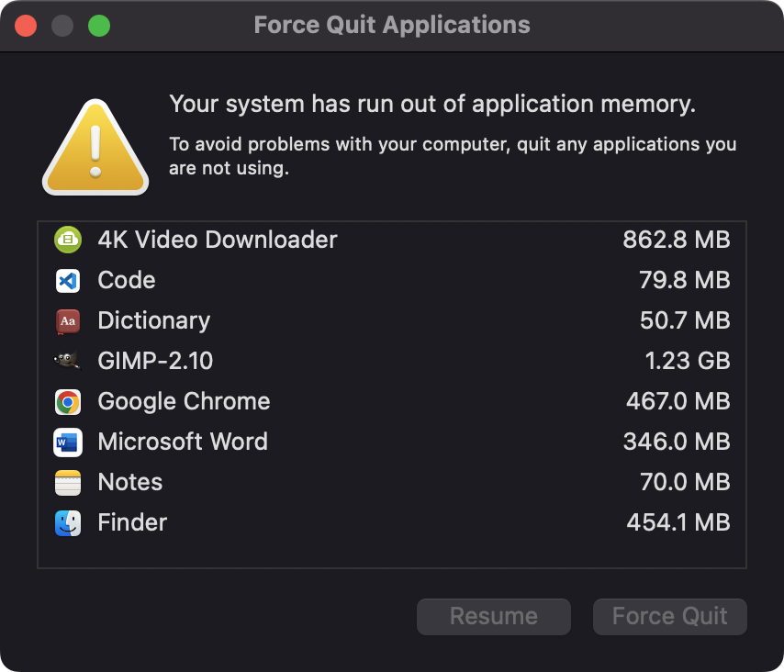The width and height of the screenshot is (784, 672).
Task: Click the yellow warning triangle icon
Action: pyautogui.click(x=95, y=148)
